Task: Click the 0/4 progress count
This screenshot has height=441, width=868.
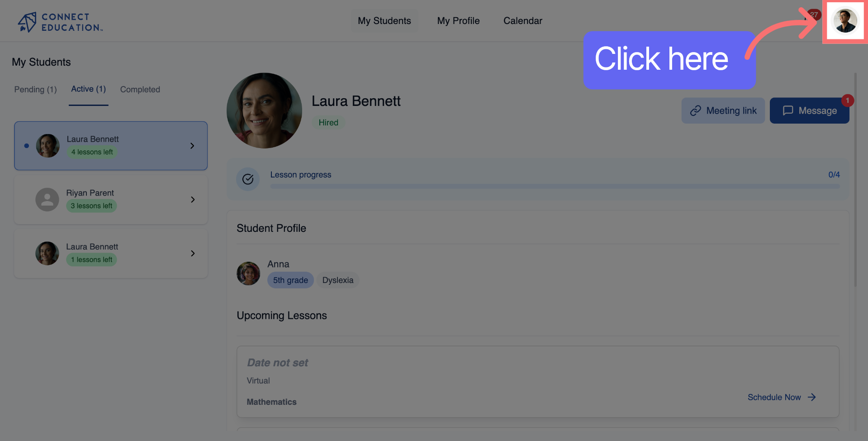Action: (x=834, y=175)
